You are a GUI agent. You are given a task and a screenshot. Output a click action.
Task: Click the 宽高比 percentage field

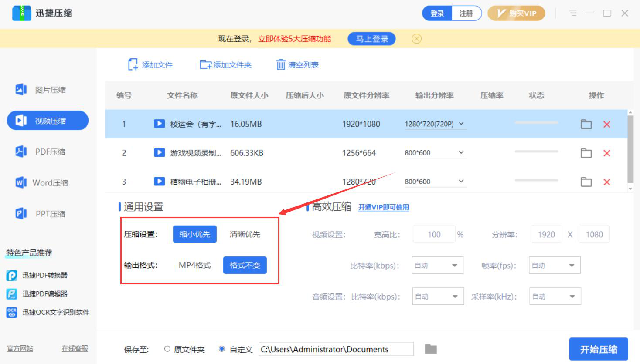(x=434, y=234)
